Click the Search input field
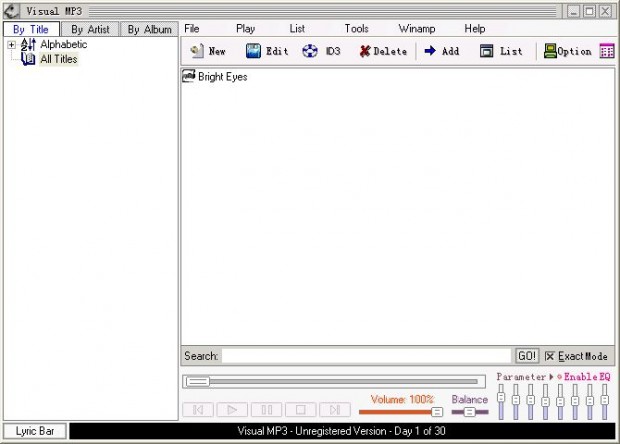The height and width of the screenshot is (444, 620). pos(367,356)
